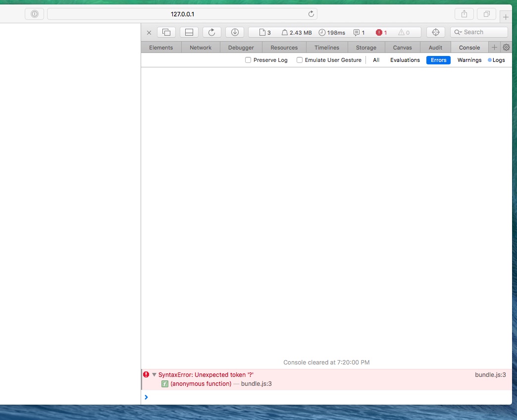This screenshot has width=517, height=420.
Task: Open the Debugger tab
Action: 241,48
